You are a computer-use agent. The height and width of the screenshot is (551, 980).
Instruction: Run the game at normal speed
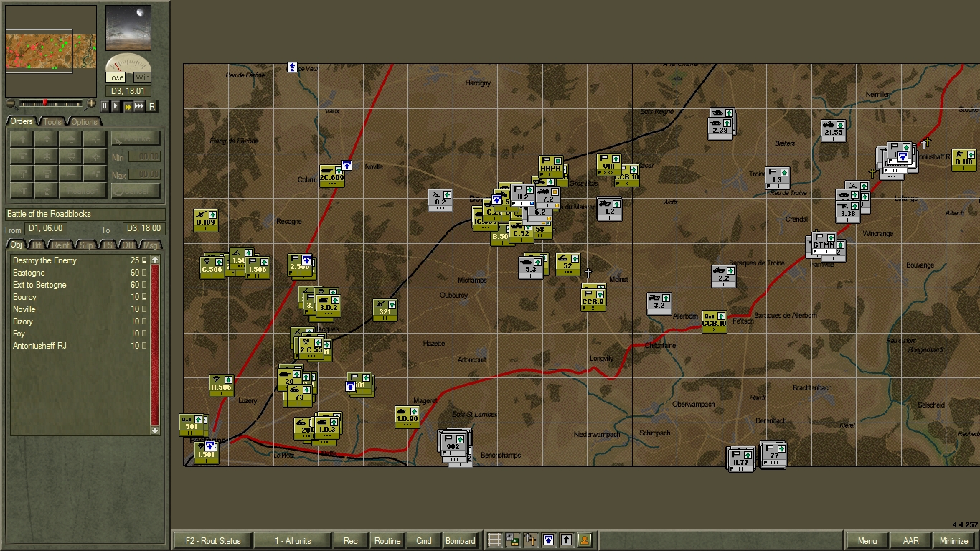(x=116, y=106)
